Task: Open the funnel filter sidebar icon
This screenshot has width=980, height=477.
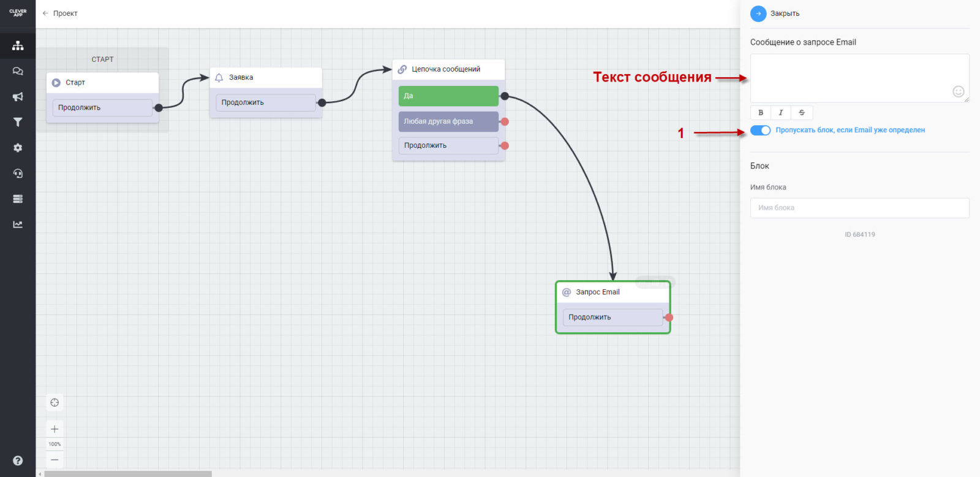Action: pos(18,122)
